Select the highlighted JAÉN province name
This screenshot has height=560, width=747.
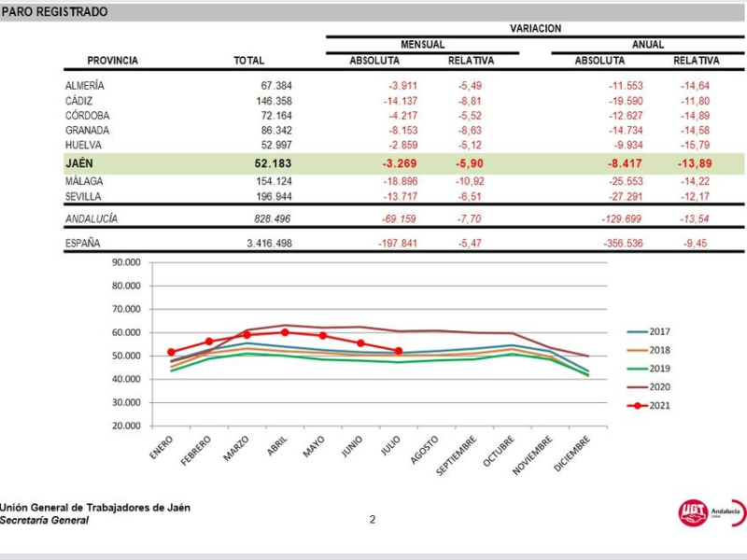pos(78,163)
